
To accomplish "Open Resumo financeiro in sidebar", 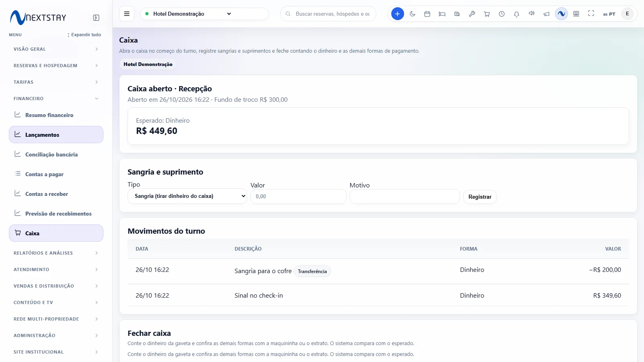I will coord(56,115).
